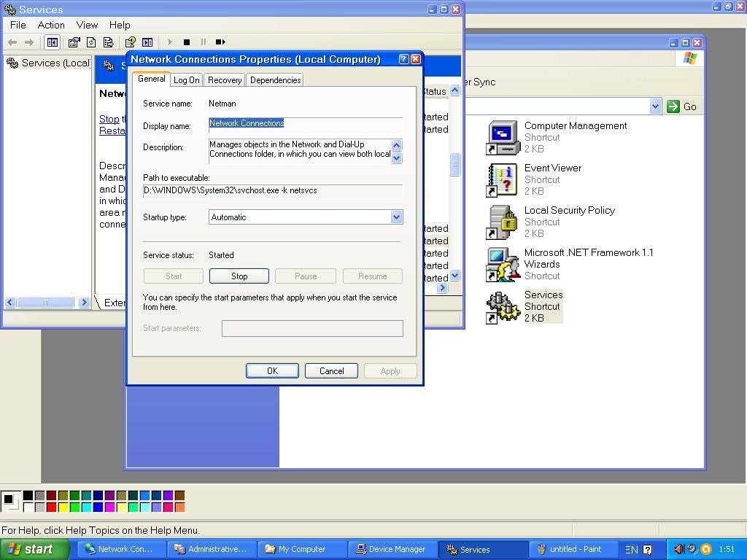Toggle the Show/Hide Console Tree toolbar icon
This screenshot has height=560, width=747.
53,42
